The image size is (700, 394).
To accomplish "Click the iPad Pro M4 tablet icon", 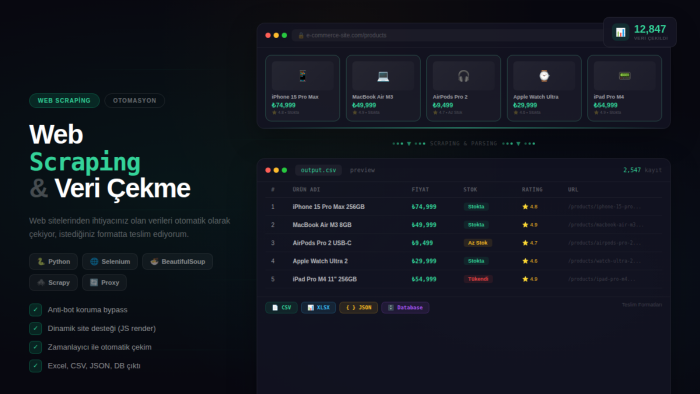I will 625,76.
